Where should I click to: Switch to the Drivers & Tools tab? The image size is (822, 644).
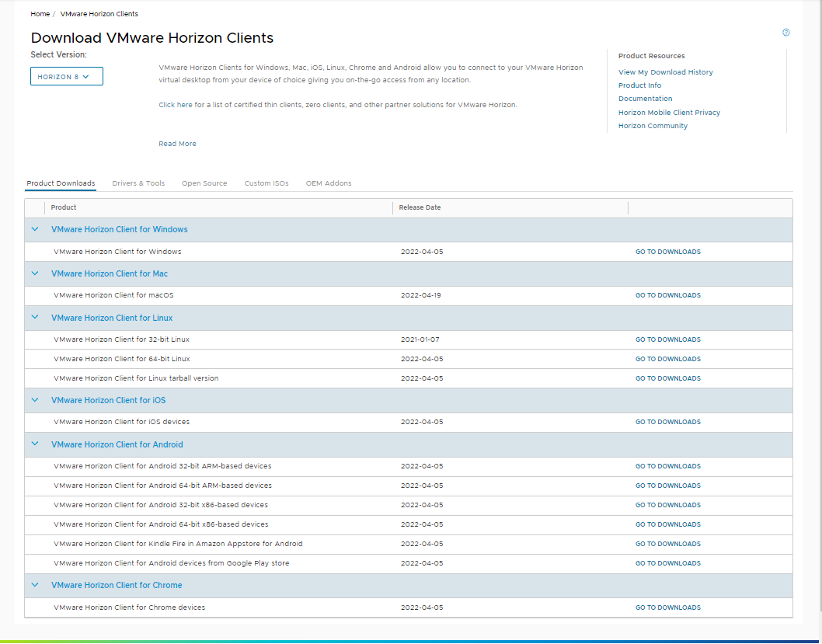[x=138, y=183]
